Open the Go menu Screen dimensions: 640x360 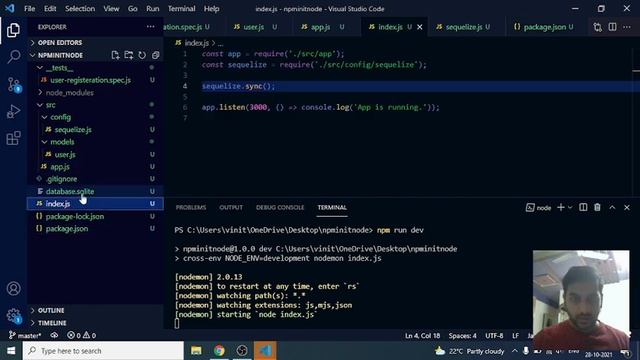(x=133, y=9)
